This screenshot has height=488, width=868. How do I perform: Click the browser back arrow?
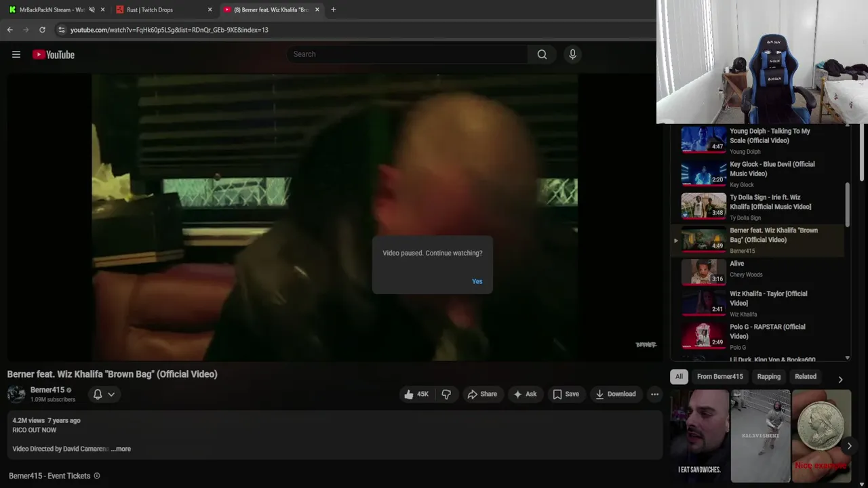[x=9, y=30]
